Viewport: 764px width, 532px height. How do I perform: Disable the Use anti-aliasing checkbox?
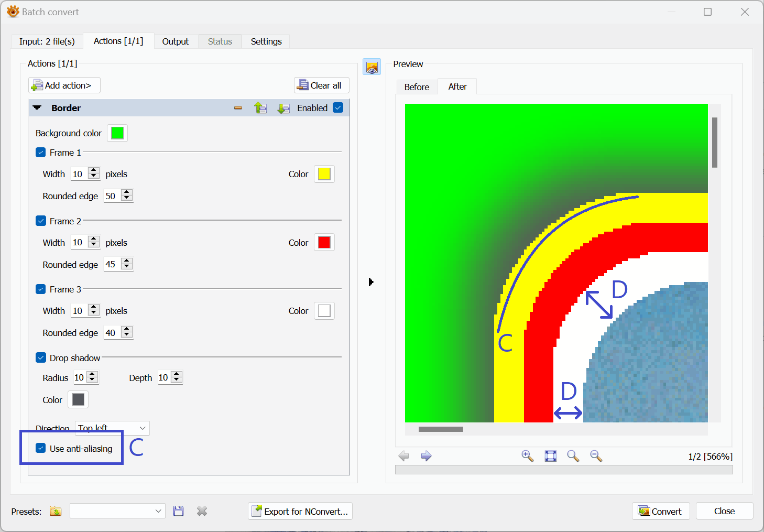[41, 448]
